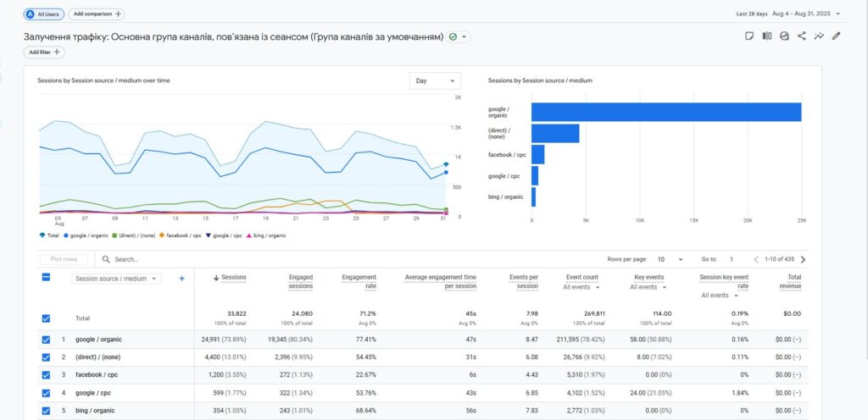This screenshot has height=420, width=868.
Task: Expand the Session source / medium dimension dropdown
Action: coord(117,278)
